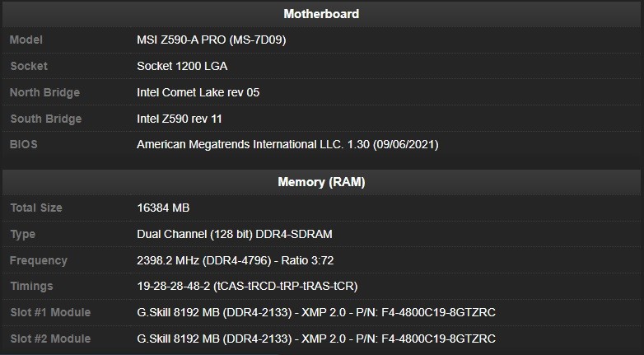Click the Memory (RAM) section header
644x355 pixels.
pos(321,182)
